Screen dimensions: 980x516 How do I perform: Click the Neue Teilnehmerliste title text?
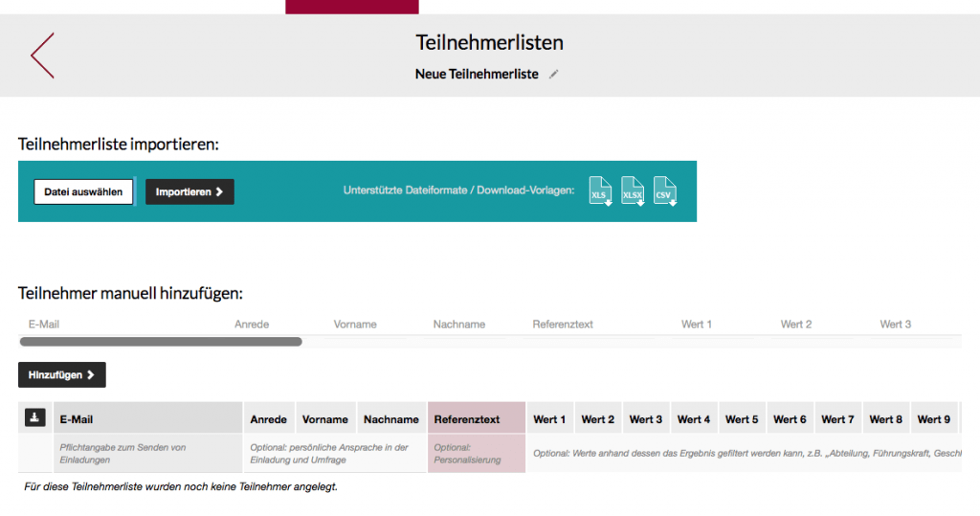pyautogui.click(x=477, y=74)
